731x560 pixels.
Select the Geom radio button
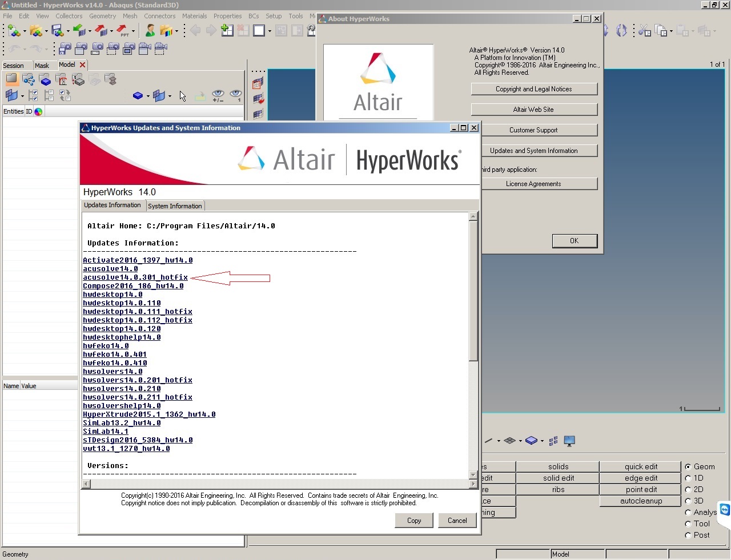point(688,467)
